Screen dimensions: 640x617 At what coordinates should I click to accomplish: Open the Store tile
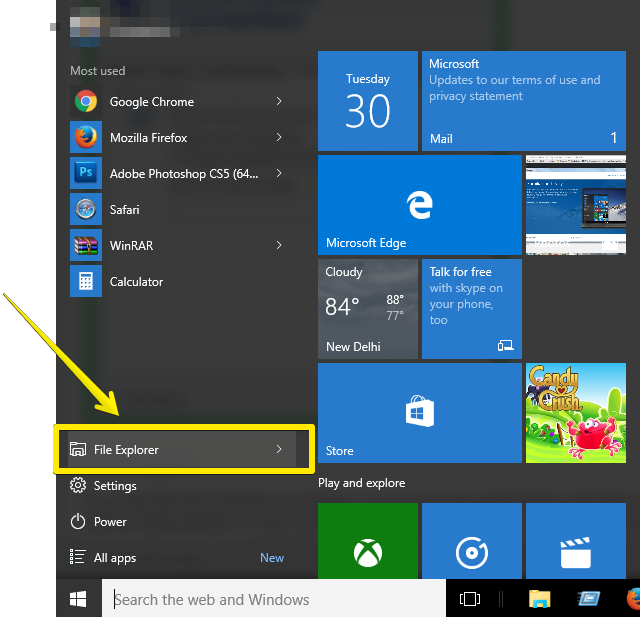(x=420, y=413)
